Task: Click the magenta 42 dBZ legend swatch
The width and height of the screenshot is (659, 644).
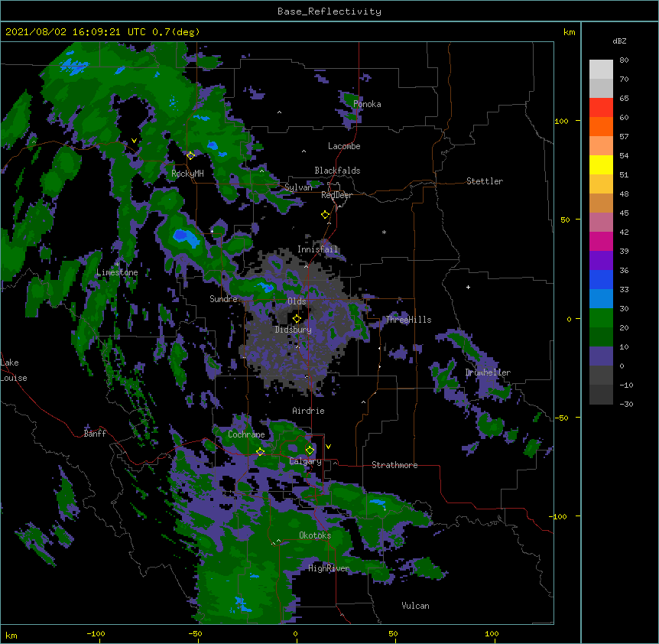Action: [601, 241]
